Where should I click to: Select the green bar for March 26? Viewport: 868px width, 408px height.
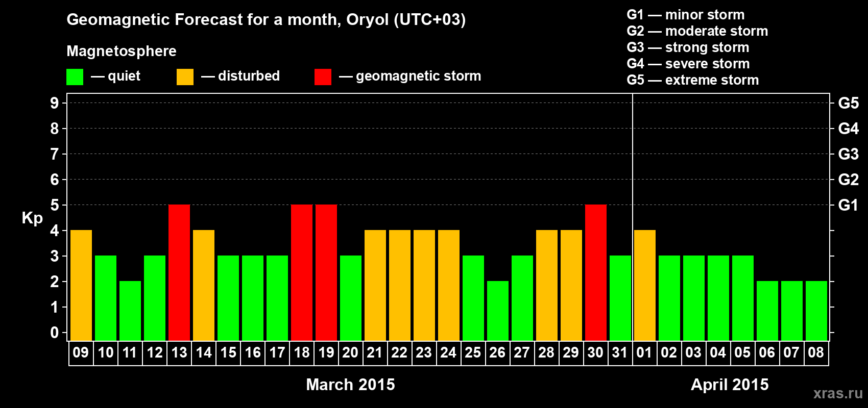coord(498,311)
